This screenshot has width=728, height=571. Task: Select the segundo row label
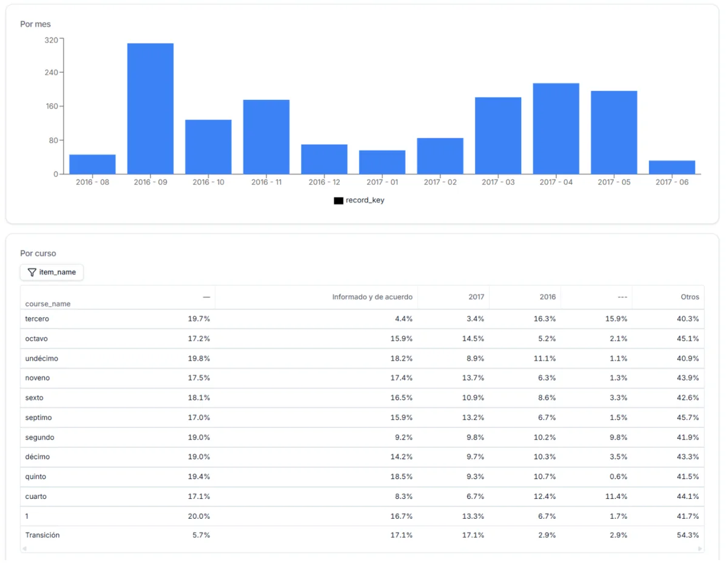coord(39,437)
